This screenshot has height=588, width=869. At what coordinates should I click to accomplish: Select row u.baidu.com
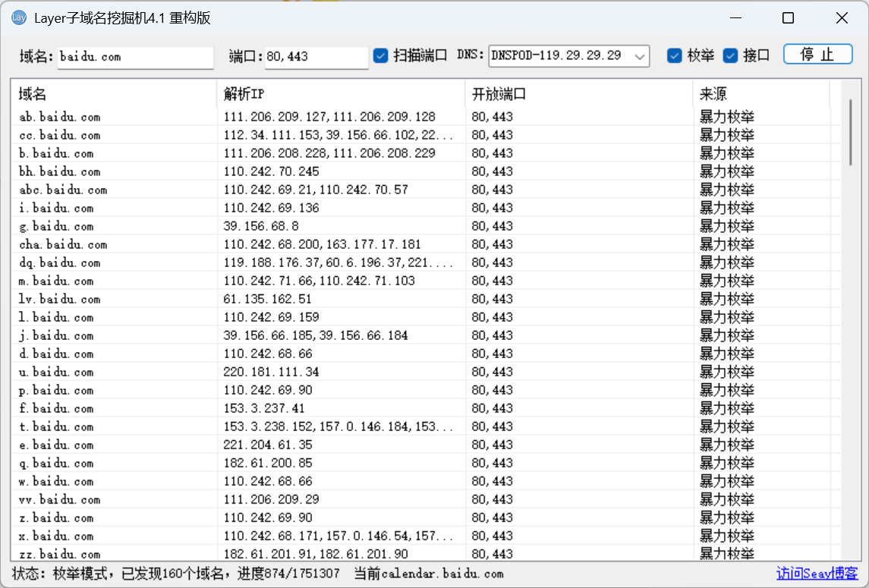pos(426,372)
